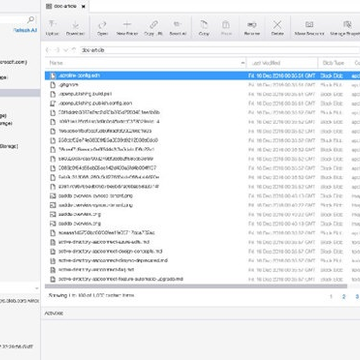The width and height of the screenshot is (360, 360).
Task: Select the .gitignore file name
Action: click(68, 85)
